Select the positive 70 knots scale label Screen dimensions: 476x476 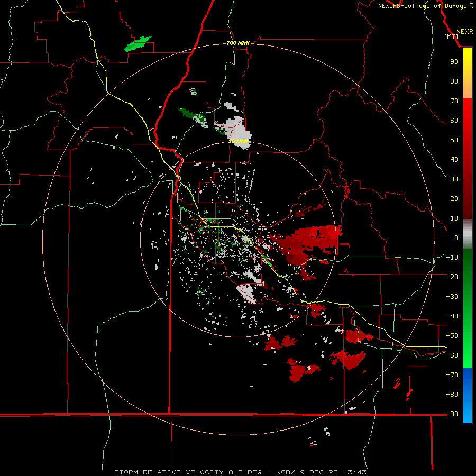tap(454, 101)
